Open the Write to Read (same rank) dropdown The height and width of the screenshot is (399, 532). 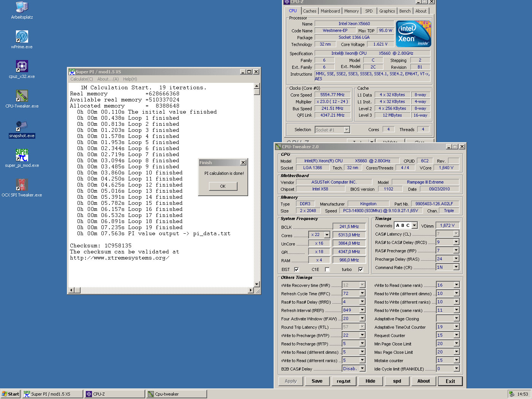click(456, 285)
